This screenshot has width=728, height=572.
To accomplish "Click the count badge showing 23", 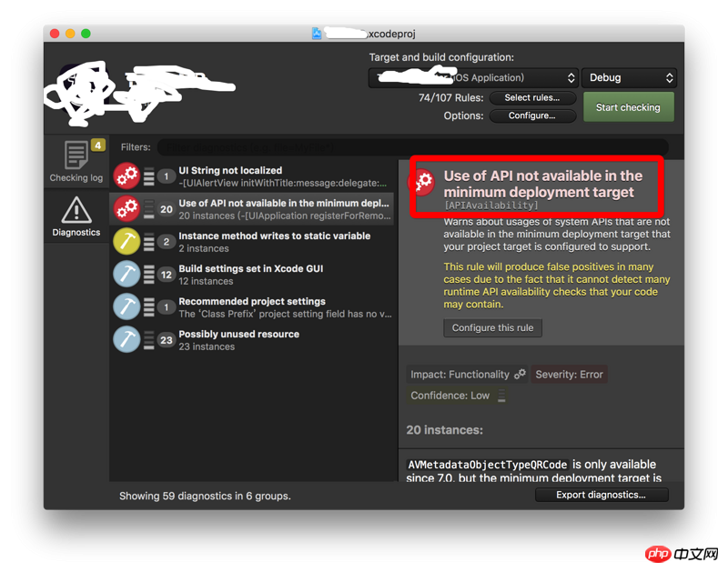I will [x=167, y=340].
